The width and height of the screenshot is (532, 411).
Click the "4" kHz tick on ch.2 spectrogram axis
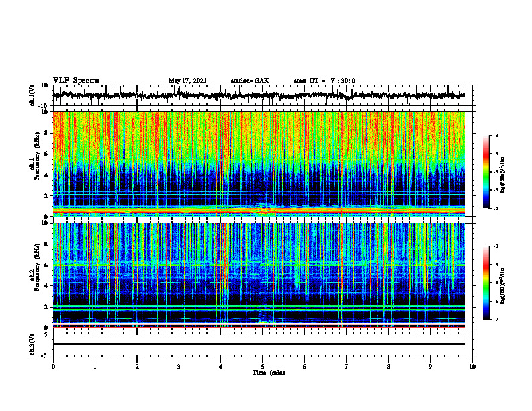pyautogui.click(x=47, y=286)
